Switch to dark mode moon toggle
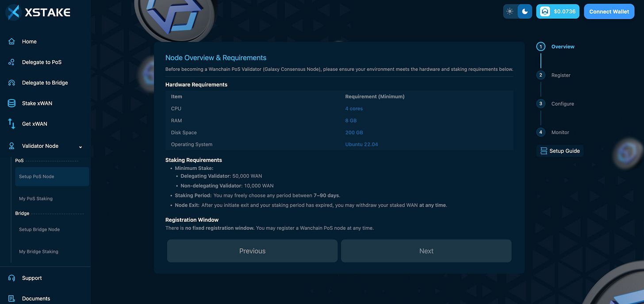644x304 pixels. tap(525, 12)
